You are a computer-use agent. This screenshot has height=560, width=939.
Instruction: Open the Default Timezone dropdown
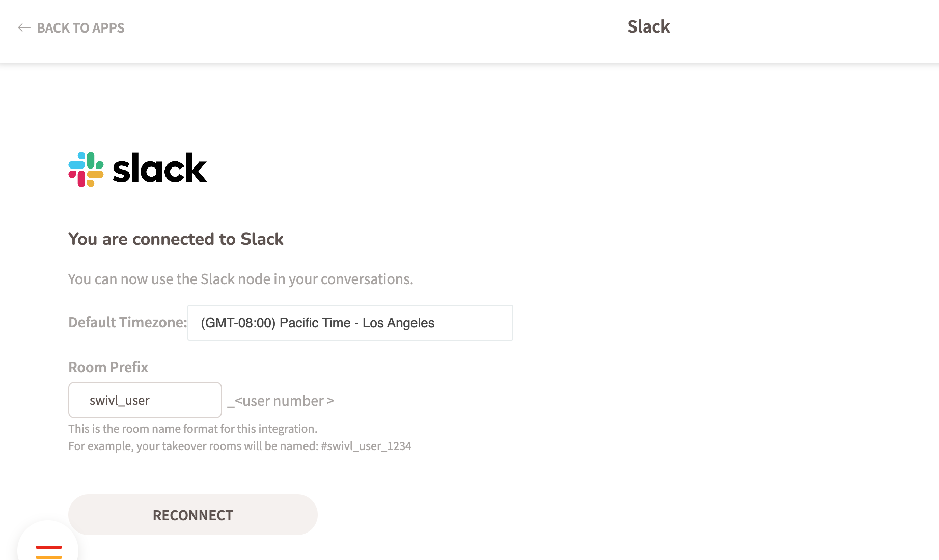click(x=350, y=323)
